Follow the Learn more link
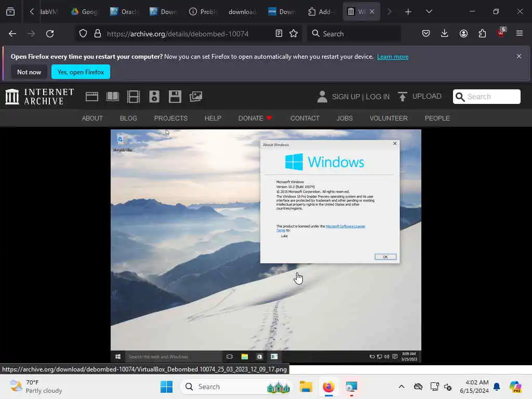This screenshot has width=532, height=399. click(x=393, y=57)
